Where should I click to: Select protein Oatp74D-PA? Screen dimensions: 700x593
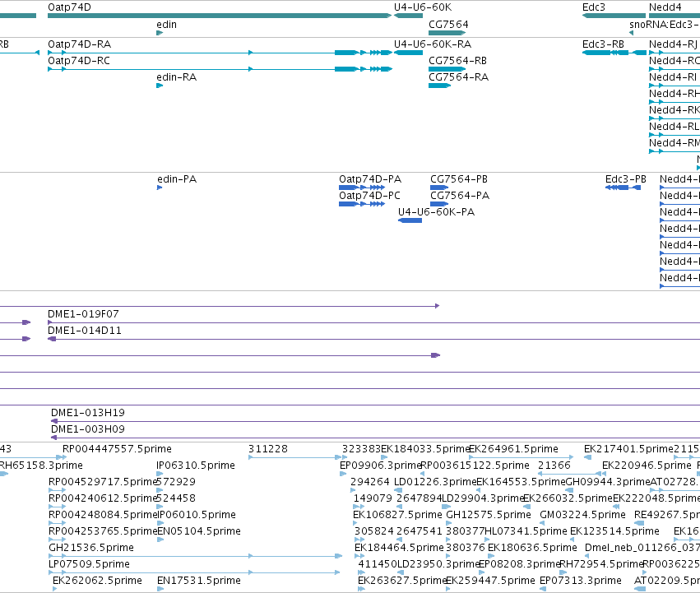point(362,188)
